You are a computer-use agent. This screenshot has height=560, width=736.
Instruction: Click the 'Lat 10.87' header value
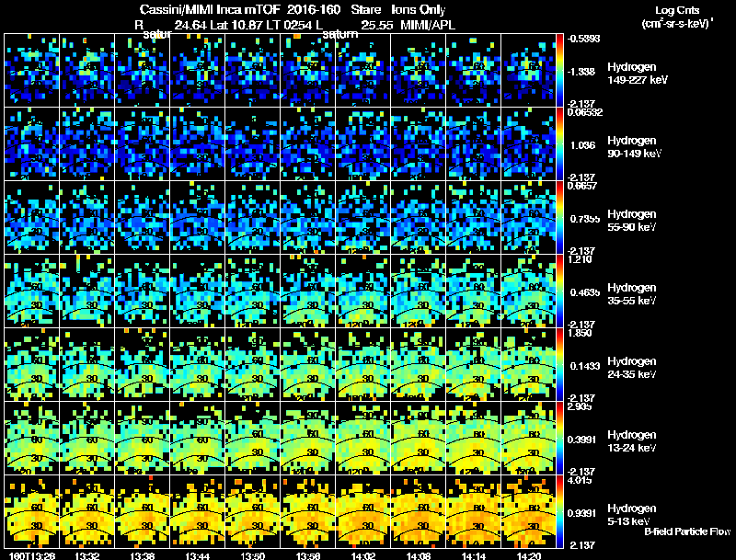[x=236, y=25]
